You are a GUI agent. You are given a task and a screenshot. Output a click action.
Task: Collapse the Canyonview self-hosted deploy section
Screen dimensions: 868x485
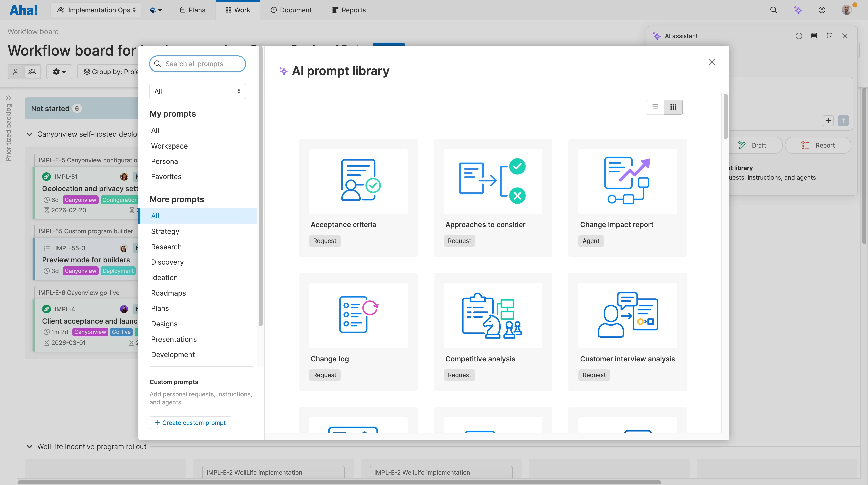[29, 134]
